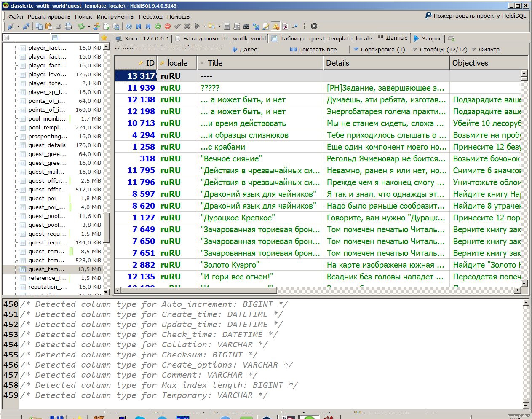The width and height of the screenshot is (532, 419).
Task: Select pool_memb... table in tree
Action: pyautogui.click(x=47, y=118)
